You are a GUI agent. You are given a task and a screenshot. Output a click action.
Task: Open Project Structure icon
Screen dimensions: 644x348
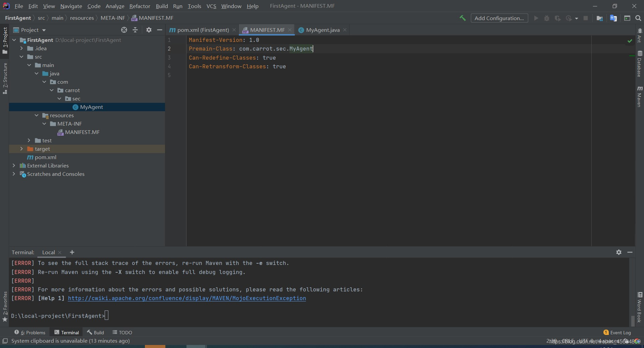click(x=600, y=18)
